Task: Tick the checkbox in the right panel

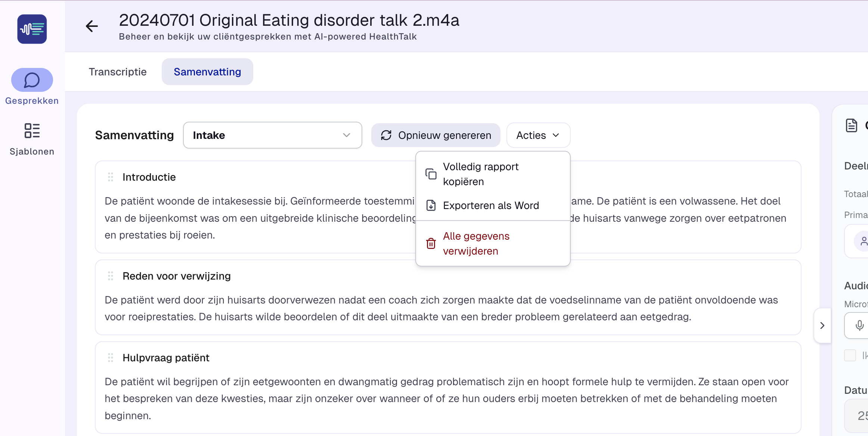Action: [x=850, y=355]
